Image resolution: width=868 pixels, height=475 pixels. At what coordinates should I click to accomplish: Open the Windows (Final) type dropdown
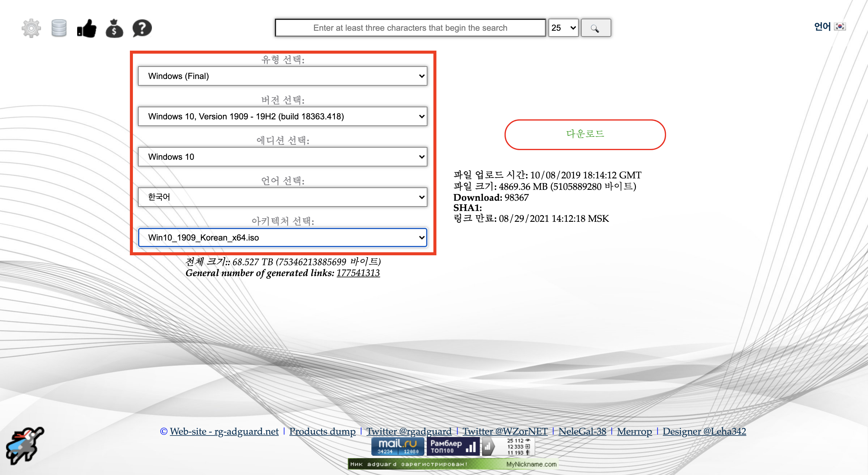coord(282,76)
